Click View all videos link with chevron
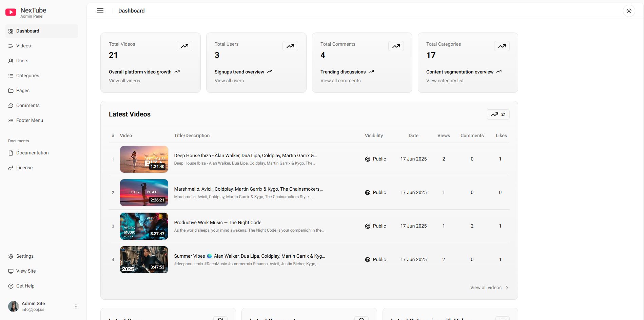The height and width of the screenshot is (320, 644). pyautogui.click(x=489, y=287)
